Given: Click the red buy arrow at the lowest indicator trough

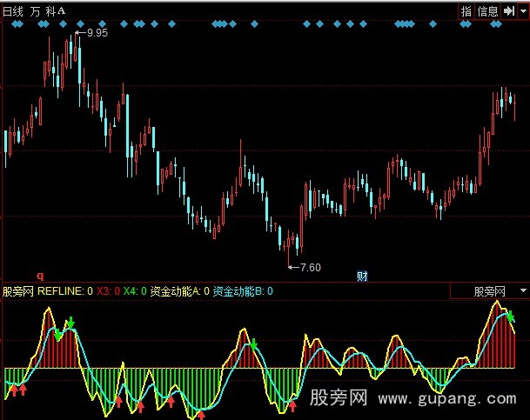Looking at the screenshot, I should point(200,415).
